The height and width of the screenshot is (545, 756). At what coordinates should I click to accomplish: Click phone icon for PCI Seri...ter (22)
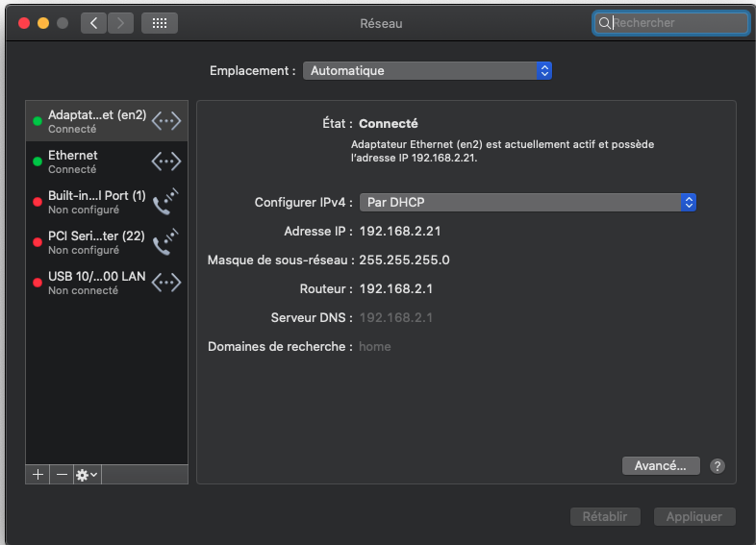click(x=165, y=242)
